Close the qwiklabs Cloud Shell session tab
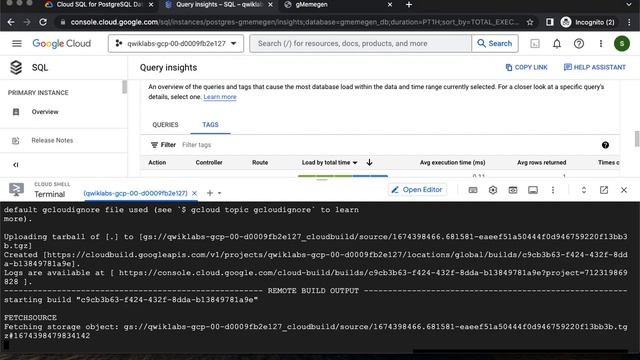Screen dimensions: 640x360 [194, 193]
